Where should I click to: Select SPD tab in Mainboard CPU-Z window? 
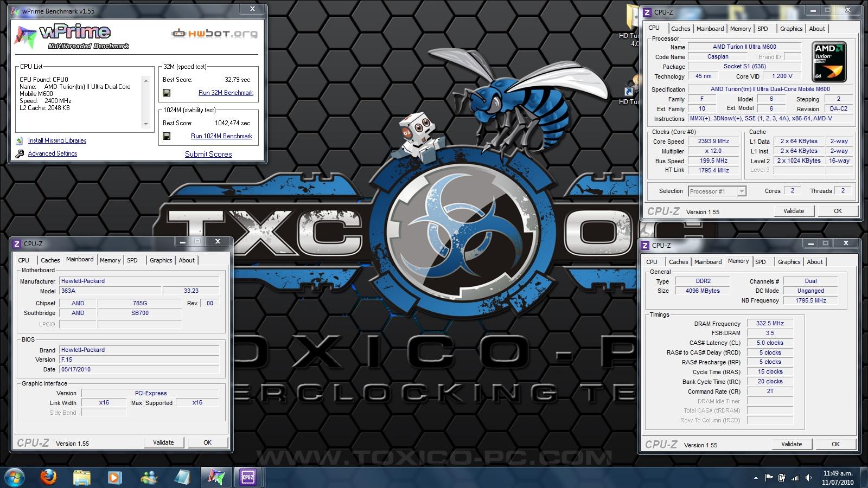(132, 260)
